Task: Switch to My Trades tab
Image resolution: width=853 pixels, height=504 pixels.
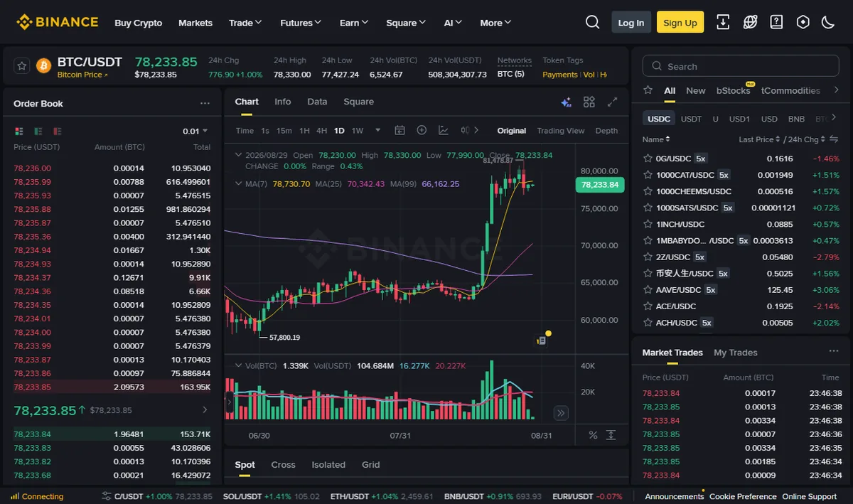Action: coord(736,353)
